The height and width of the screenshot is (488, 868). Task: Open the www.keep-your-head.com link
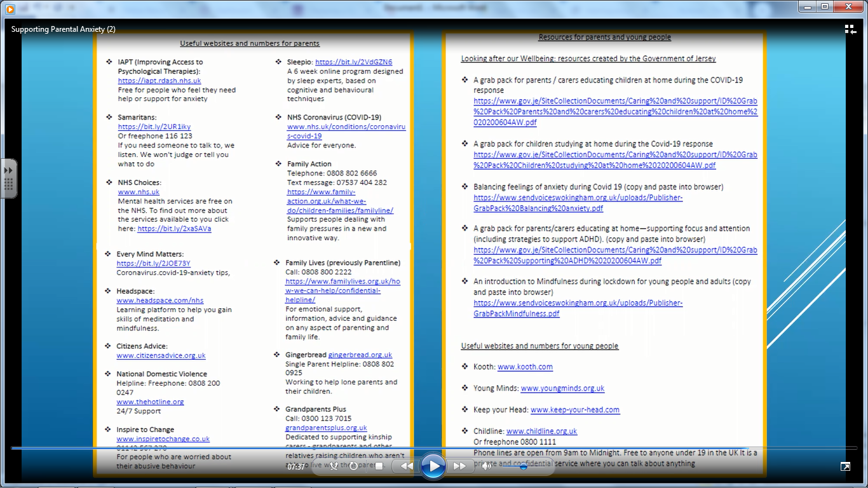575,410
